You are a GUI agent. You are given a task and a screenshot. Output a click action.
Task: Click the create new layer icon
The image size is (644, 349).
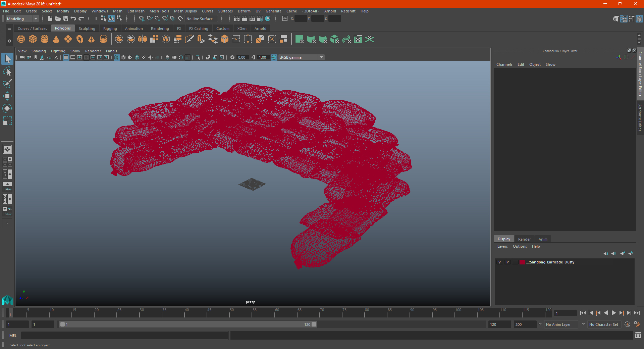623,253
